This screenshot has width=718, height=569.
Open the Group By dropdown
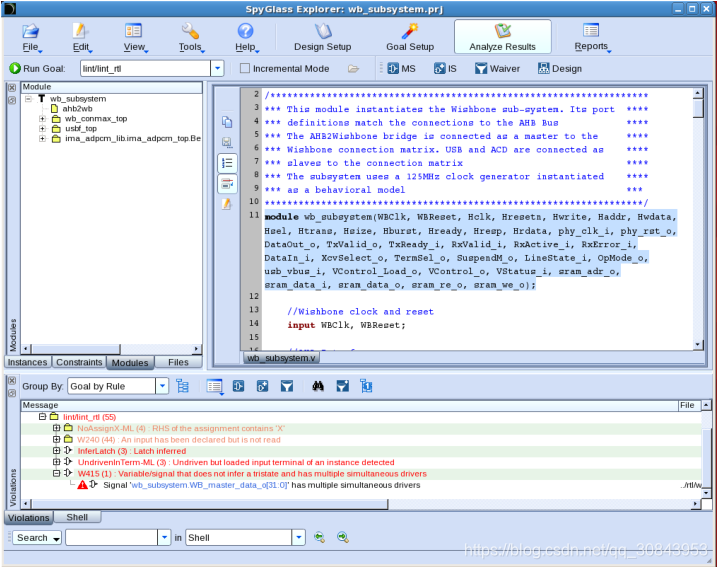162,386
